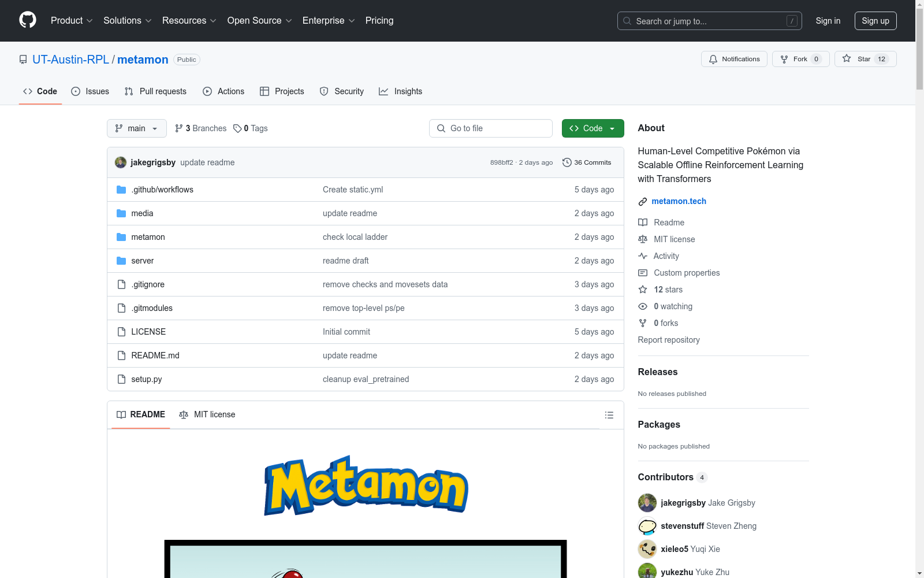Select the MIT license tab above README
This screenshot has height=578, width=924.
click(x=207, y=414)
